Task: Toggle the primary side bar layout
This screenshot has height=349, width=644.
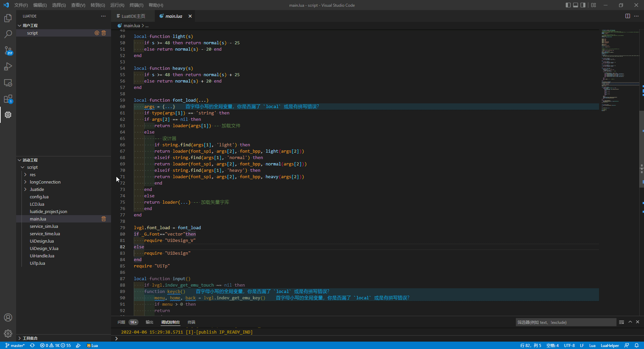Action: (x=568, y=5)
